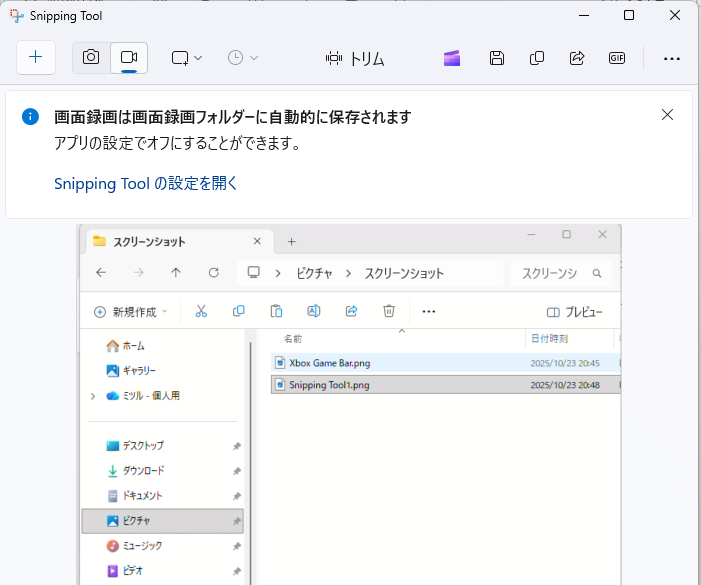Open in Clipchamp video editor icon
Image resolution: width=701 pixels, height=585 pixels.
452,58
